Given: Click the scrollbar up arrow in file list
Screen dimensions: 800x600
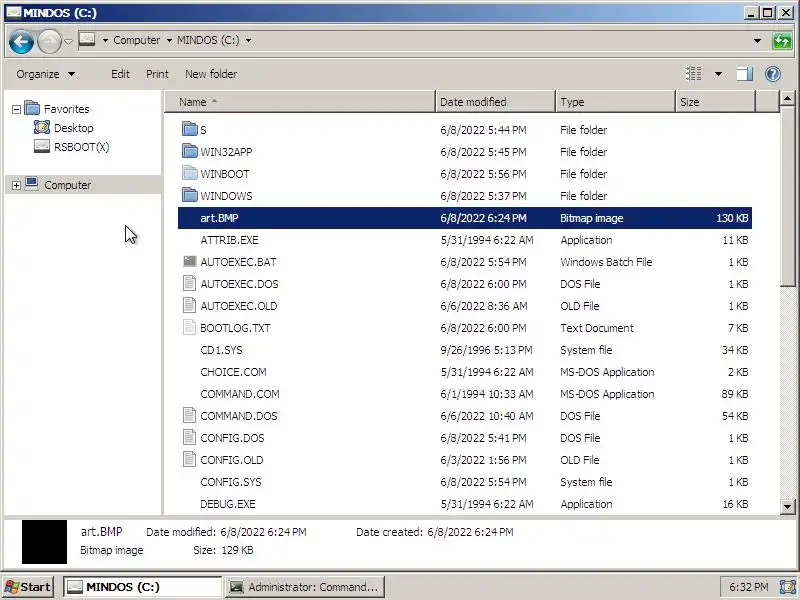Looking at the screenshot, I should [x=787, y=97].
